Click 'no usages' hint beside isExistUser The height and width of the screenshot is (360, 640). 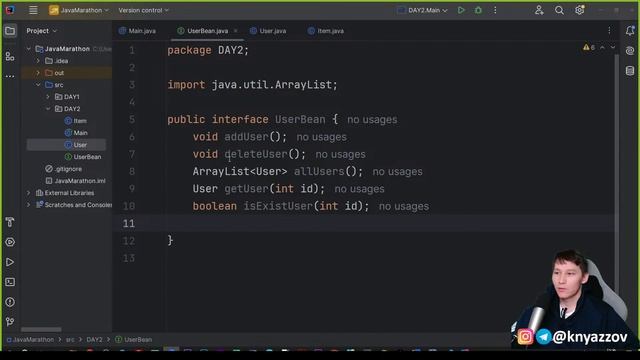(x=404, y=207)
